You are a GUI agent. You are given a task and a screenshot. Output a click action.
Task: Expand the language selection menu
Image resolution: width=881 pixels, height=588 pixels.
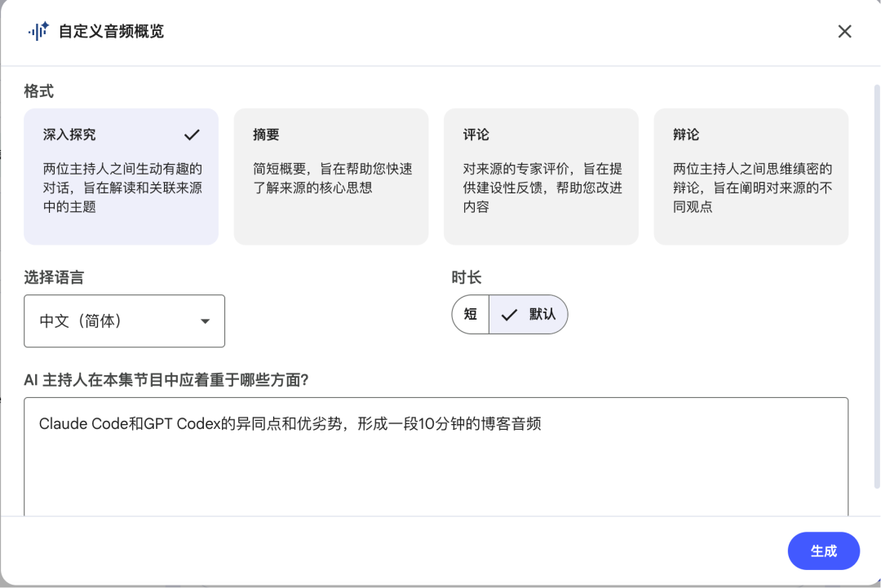pos(124,321)
